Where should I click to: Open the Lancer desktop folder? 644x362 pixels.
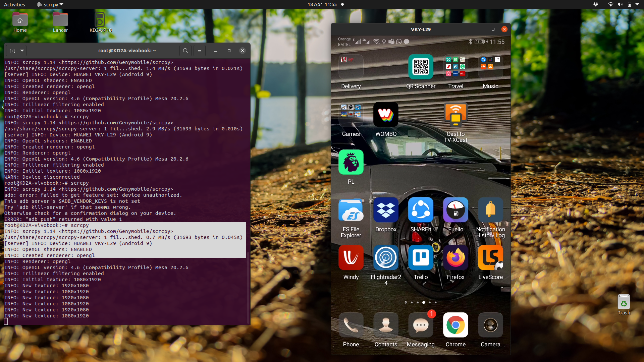pos(60,22)
